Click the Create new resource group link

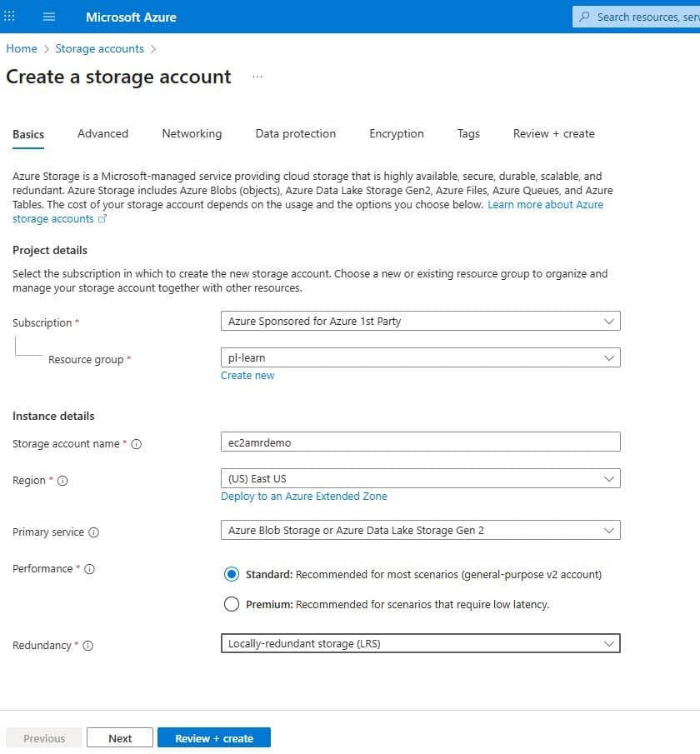pos(247,375)
